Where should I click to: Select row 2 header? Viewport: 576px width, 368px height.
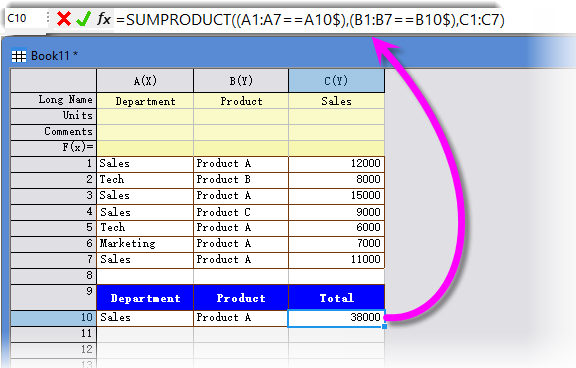tap(54, 180)
